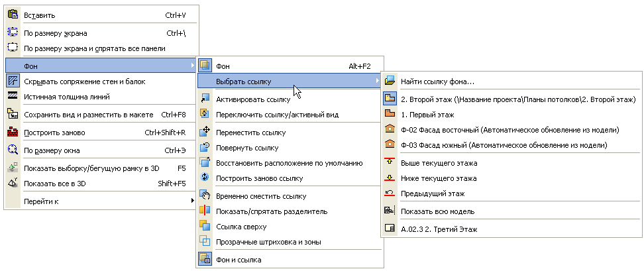Viewport: 644px width, 271px height.
Task: Click the Сохранить вид и разместить в макете icon
Action: click(x=13, y=115)
